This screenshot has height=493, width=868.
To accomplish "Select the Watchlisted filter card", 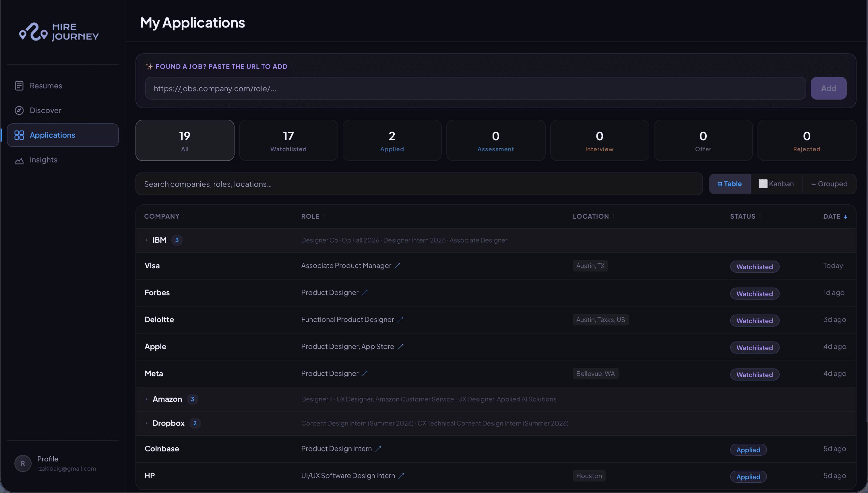I will (288, 140).
